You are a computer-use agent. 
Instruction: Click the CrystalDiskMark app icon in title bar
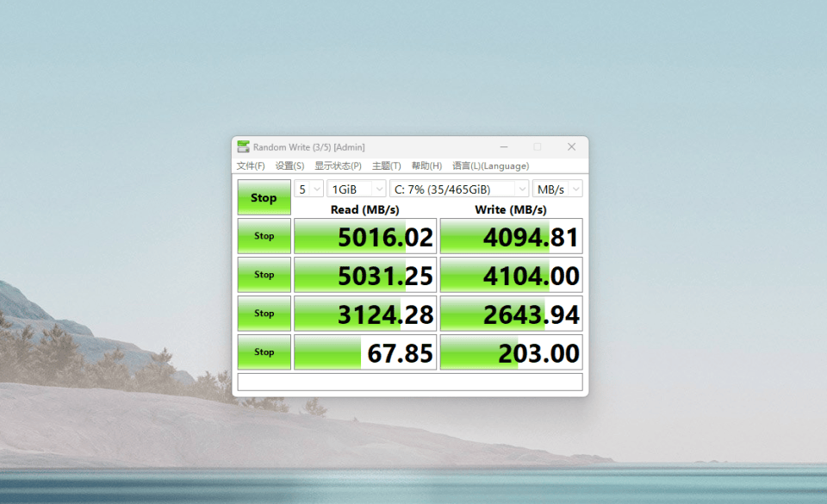click(243, 147)
